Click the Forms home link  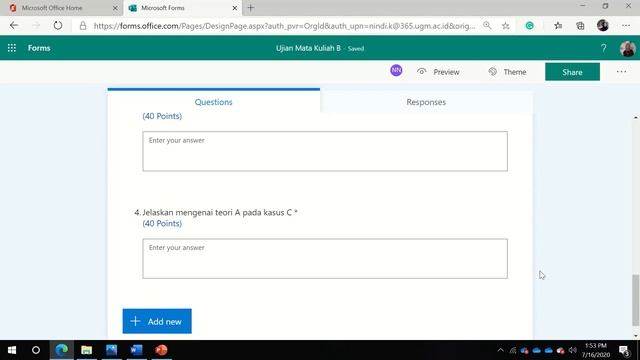click(x=39, y=48)
